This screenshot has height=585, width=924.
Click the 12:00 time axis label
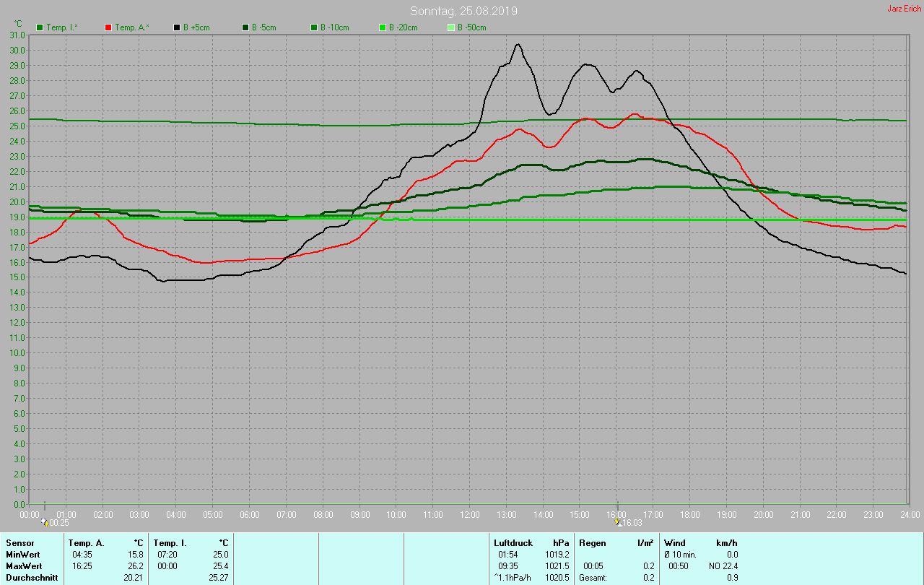point(470,514)
